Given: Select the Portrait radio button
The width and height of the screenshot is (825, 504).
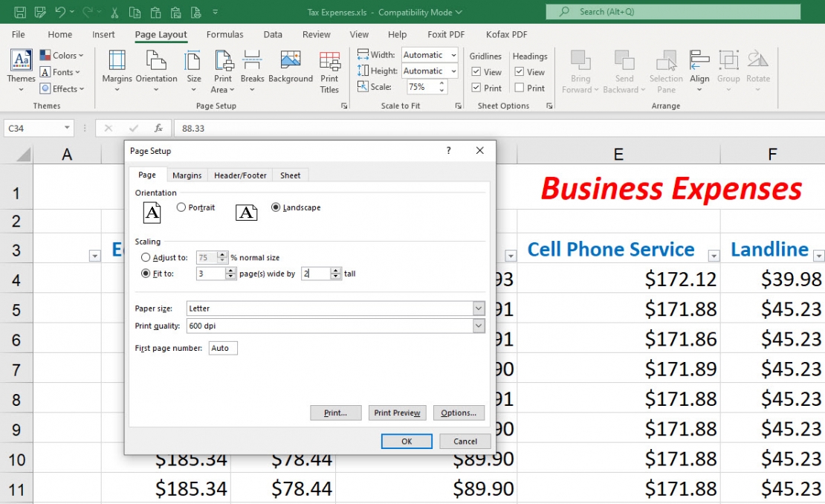Looking at the screenshot, I should tap(179, 207).
